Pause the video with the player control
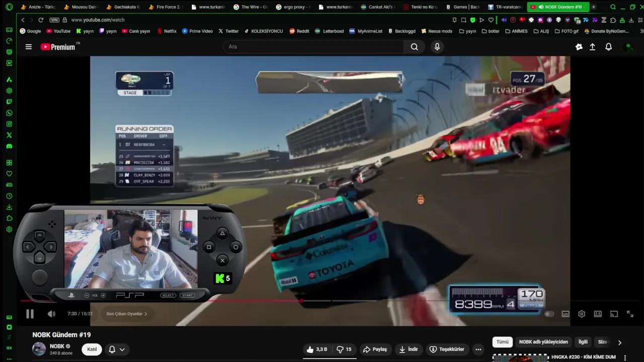 point(30,314)
